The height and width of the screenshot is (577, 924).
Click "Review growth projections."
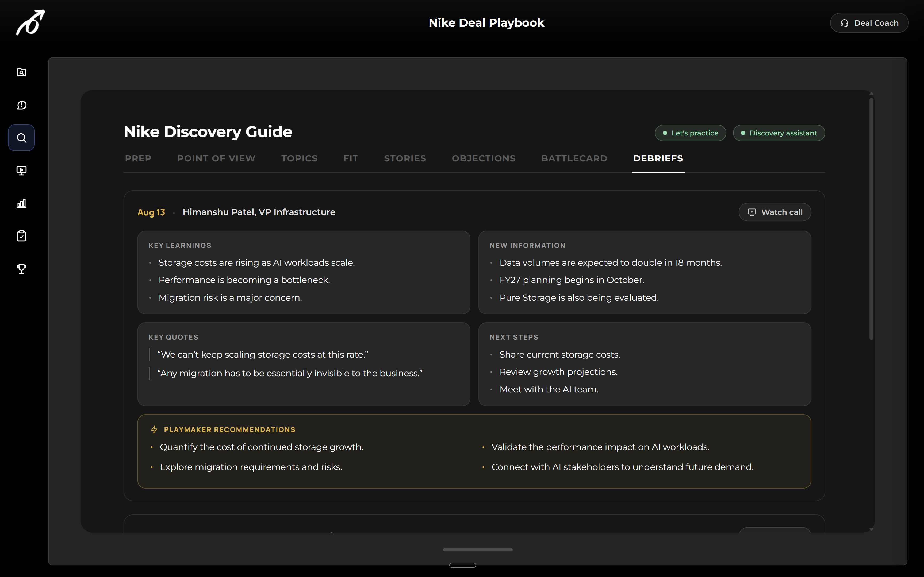pyautogui.click(x=558, y=372)
